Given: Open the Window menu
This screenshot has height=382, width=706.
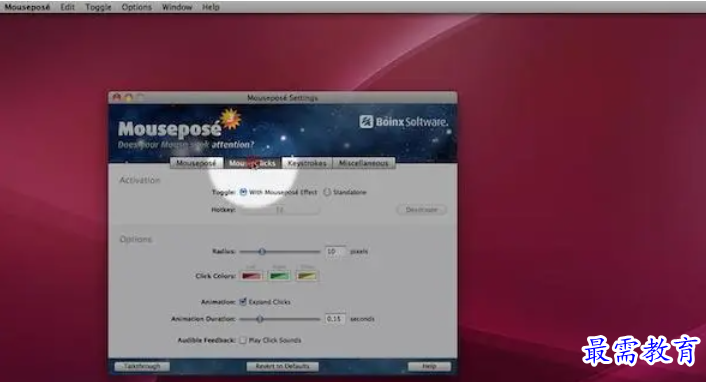Looking at the screenshot, I should [x=177, y=7].
